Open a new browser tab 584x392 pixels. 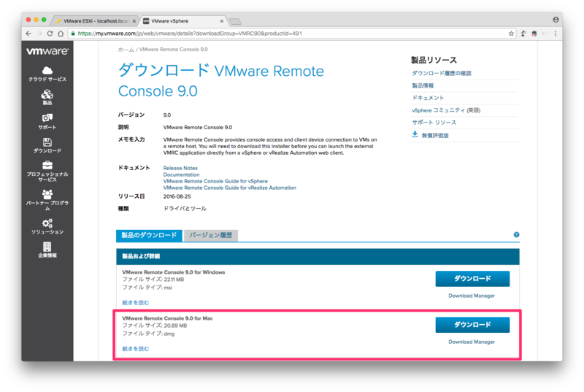click(235, 21)
